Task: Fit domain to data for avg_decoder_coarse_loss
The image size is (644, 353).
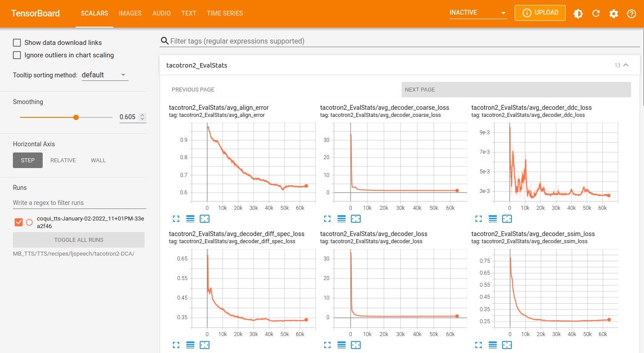Action: point(356,218)
